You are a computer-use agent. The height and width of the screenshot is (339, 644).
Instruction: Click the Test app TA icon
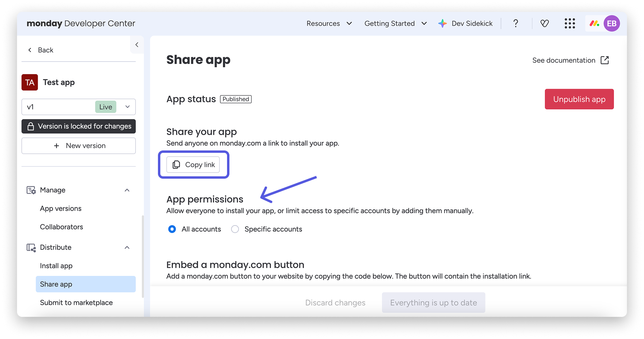point(30,82)
